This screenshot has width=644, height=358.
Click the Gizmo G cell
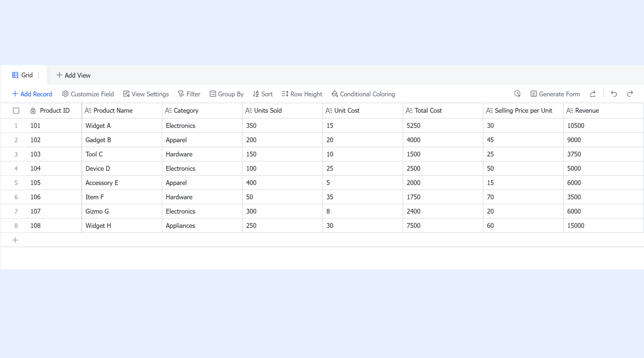(122, 212)
